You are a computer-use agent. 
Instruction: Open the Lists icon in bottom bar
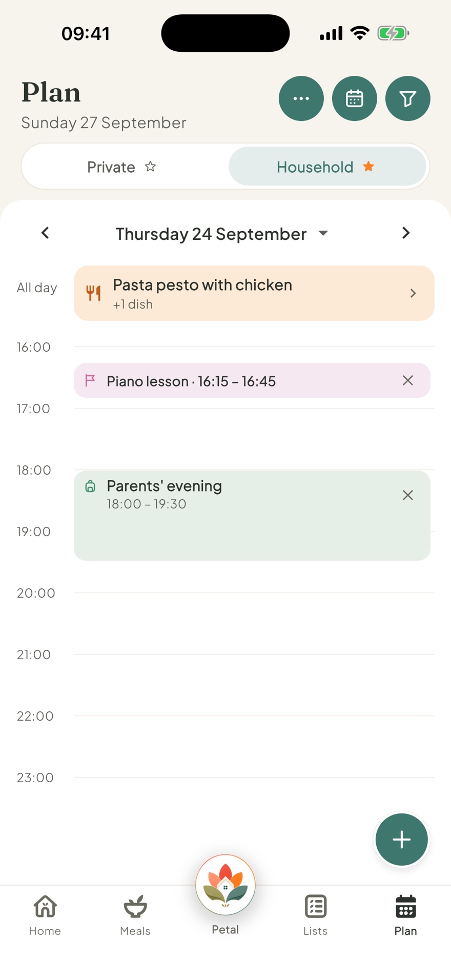pos(316,906)
